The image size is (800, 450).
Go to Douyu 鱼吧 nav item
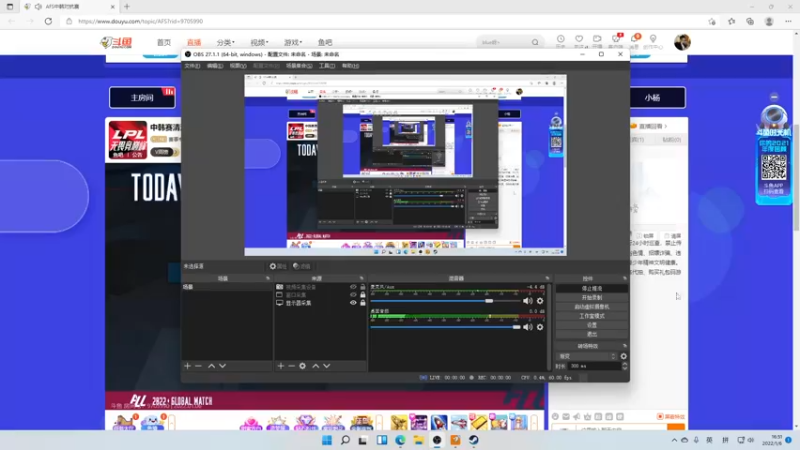pos(325,42)
